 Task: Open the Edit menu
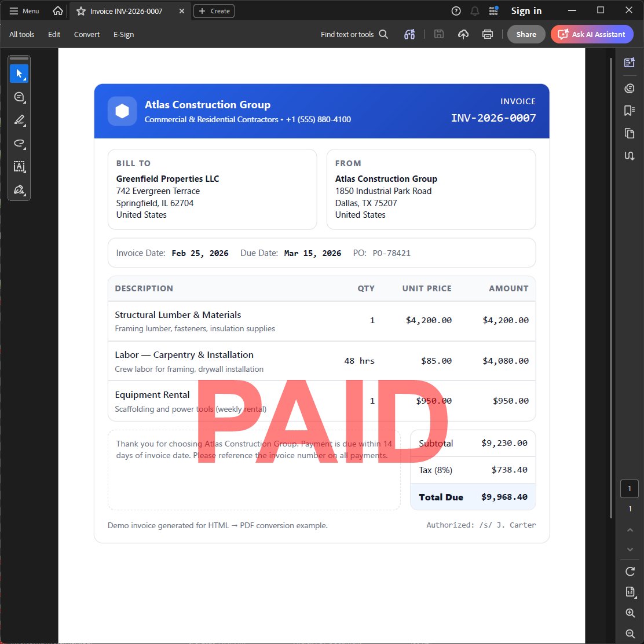click(54, 34)
